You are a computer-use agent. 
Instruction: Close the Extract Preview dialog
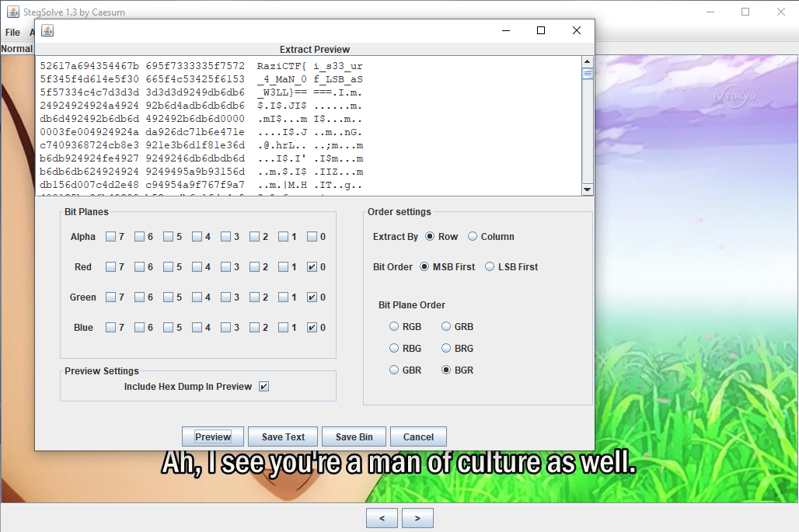click(576, 30)
